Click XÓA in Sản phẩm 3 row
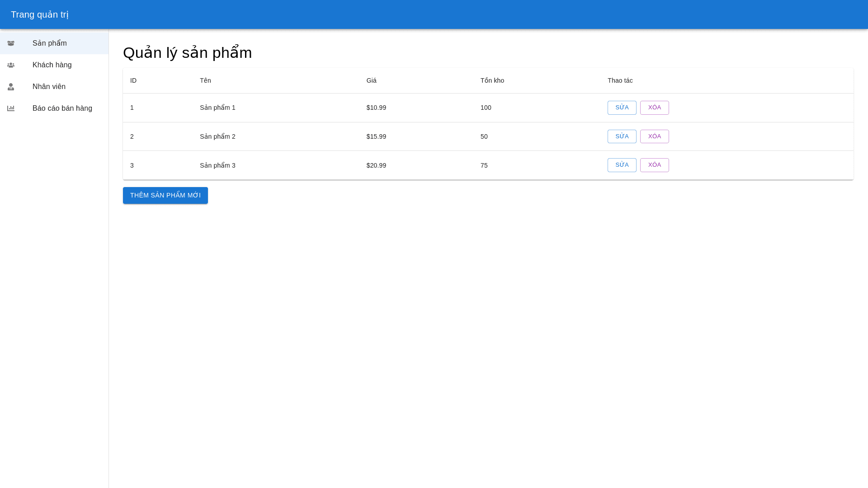Screen dimensions: 868x488 654,165
